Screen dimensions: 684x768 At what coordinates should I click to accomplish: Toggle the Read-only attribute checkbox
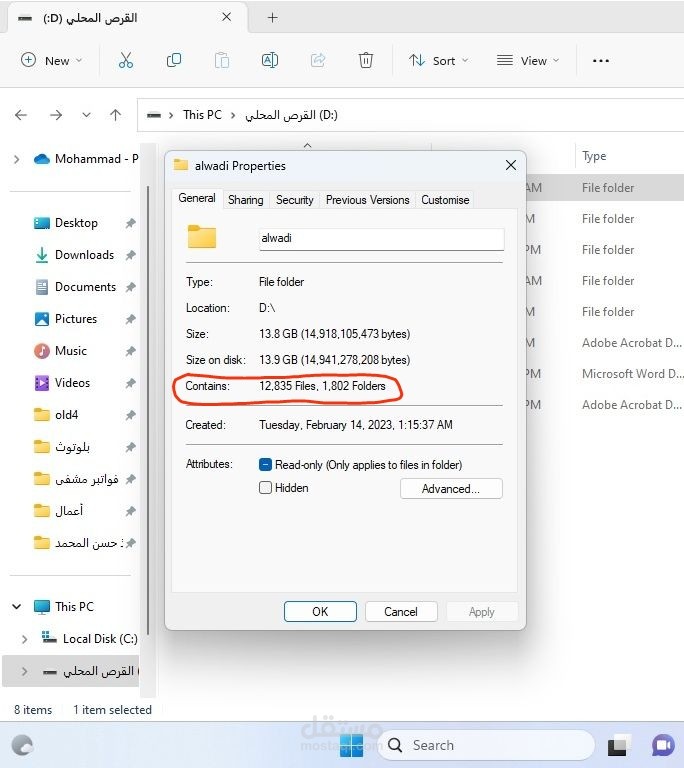[265, 464]
